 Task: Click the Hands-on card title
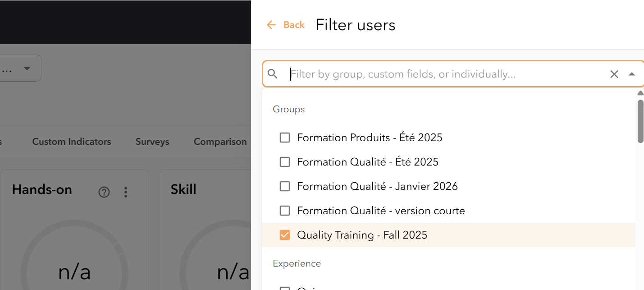[42, 189]
